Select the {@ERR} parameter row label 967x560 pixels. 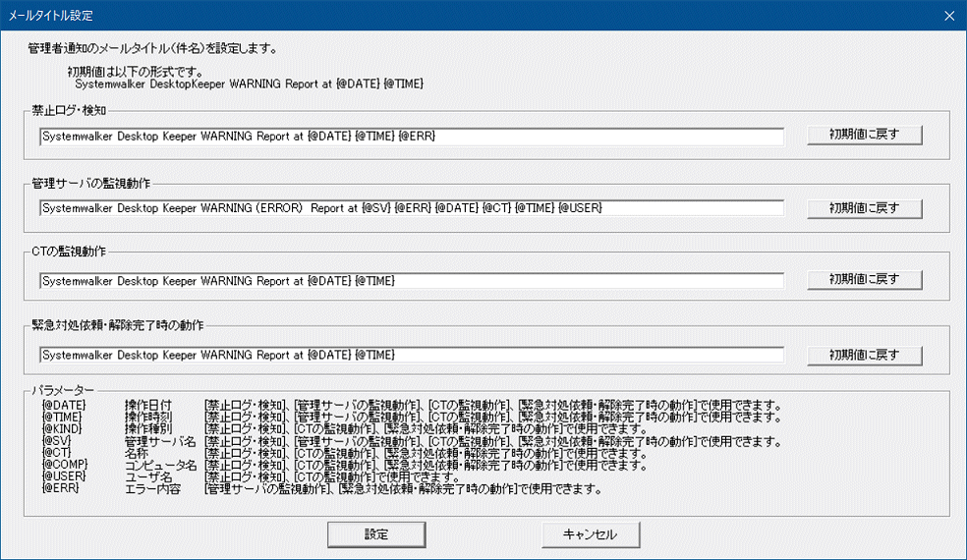point(61,488)
